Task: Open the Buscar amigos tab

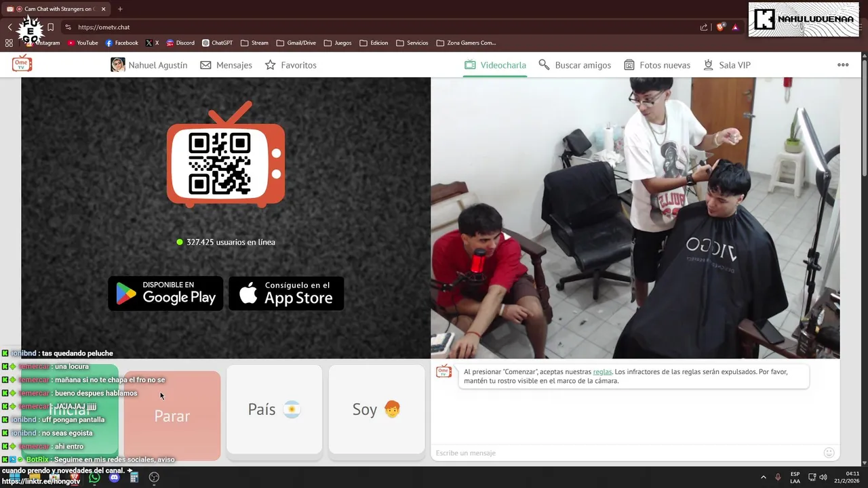Action: tap(574, 65)
